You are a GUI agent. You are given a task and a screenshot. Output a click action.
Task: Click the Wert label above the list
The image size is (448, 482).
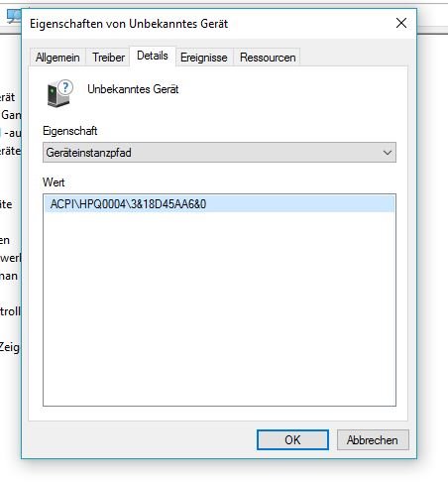pyautogui.click(x=54, y=182)
